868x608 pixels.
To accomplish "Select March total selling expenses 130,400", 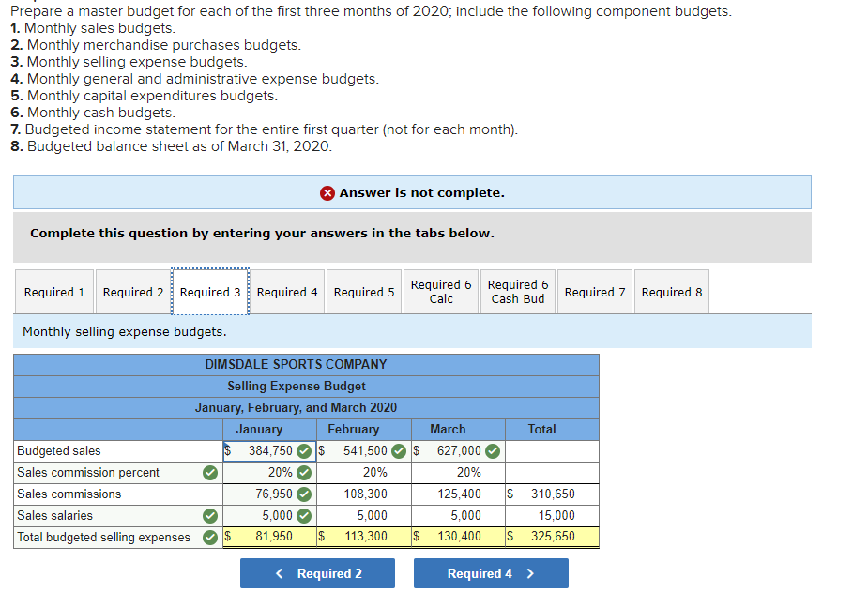I will [458, 537].
